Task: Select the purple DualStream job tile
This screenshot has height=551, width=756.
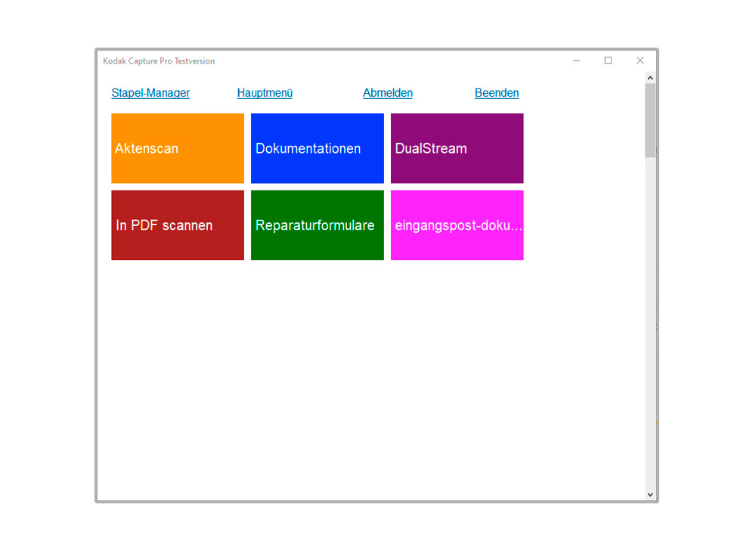Action: [457, 148]
